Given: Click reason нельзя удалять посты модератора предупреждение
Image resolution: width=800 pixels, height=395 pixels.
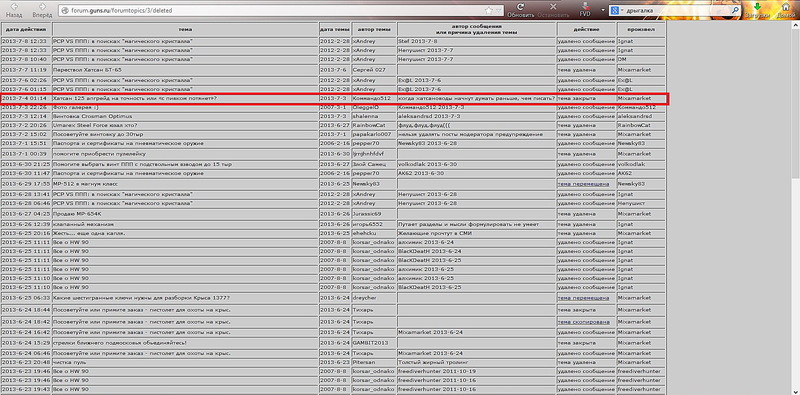Looking at the screenshot, I should (x=470, y=134).
